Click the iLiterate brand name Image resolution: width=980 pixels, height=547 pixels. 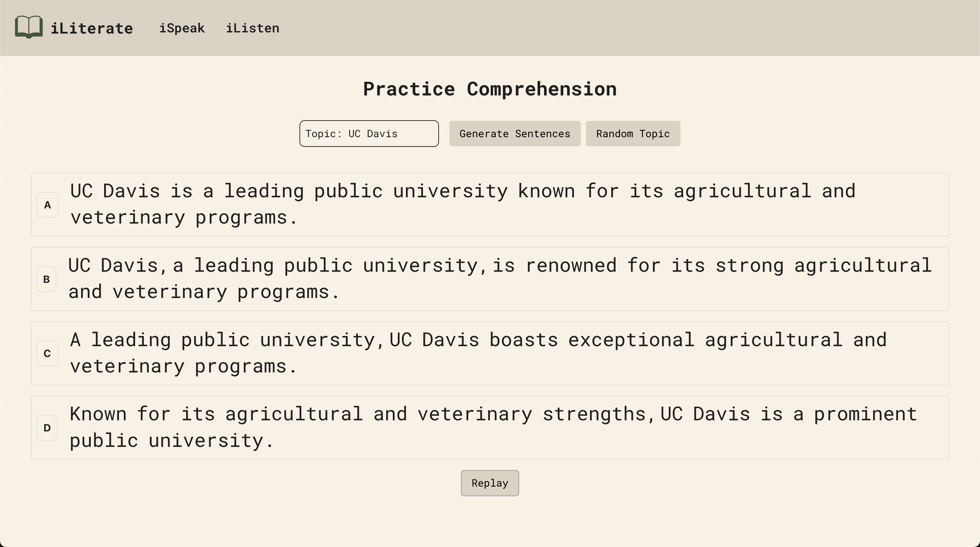click(x=92, y=28)
